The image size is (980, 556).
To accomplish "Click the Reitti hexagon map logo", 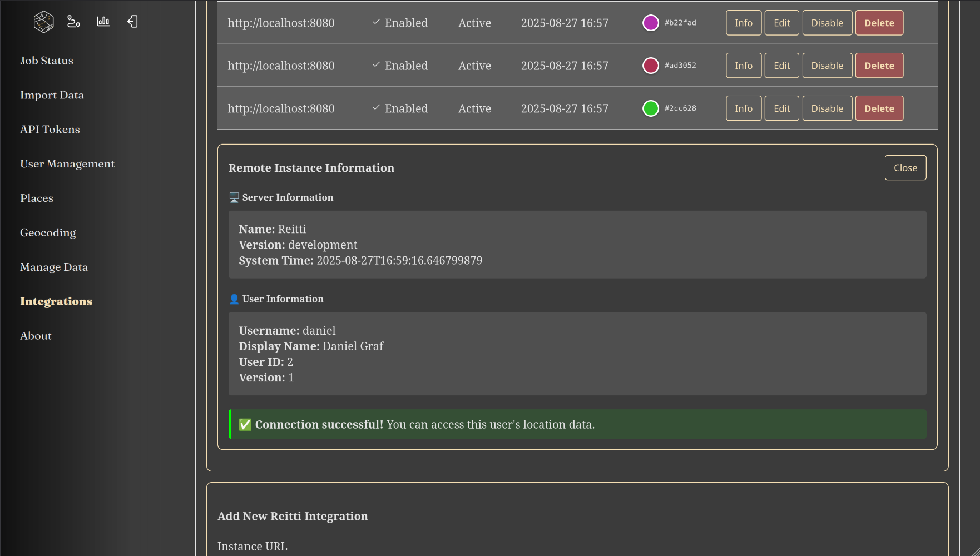I will 43,22.
